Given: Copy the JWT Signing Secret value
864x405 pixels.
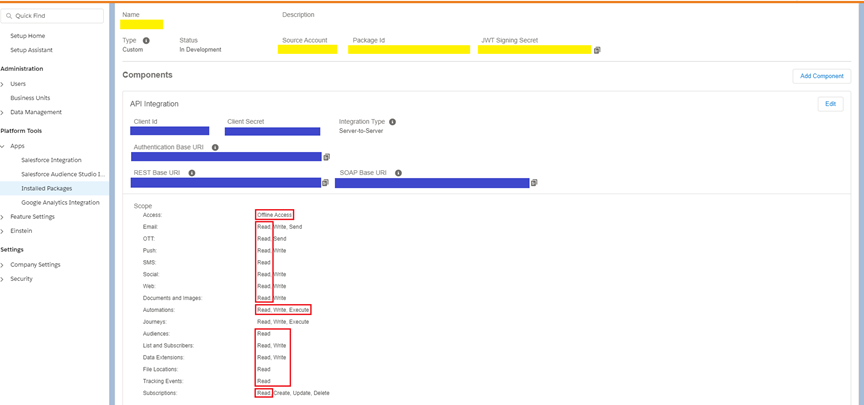Looking at the screenshot, I should [x=597, y=50].
